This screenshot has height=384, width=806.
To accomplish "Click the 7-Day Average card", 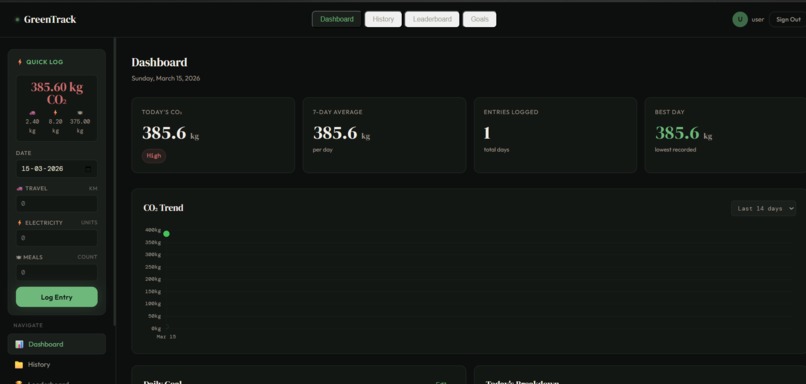I will (384, 135).
